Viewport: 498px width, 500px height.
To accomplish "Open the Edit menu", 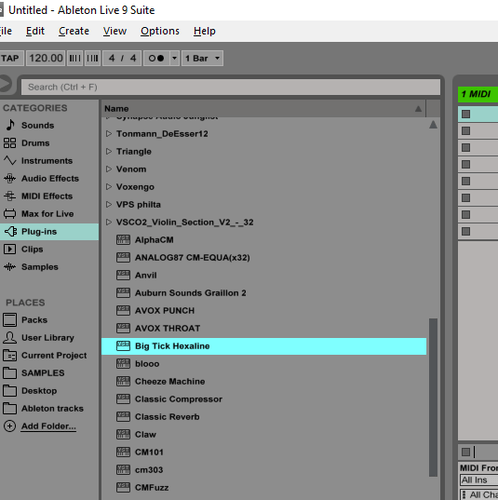I will (35, 31).
